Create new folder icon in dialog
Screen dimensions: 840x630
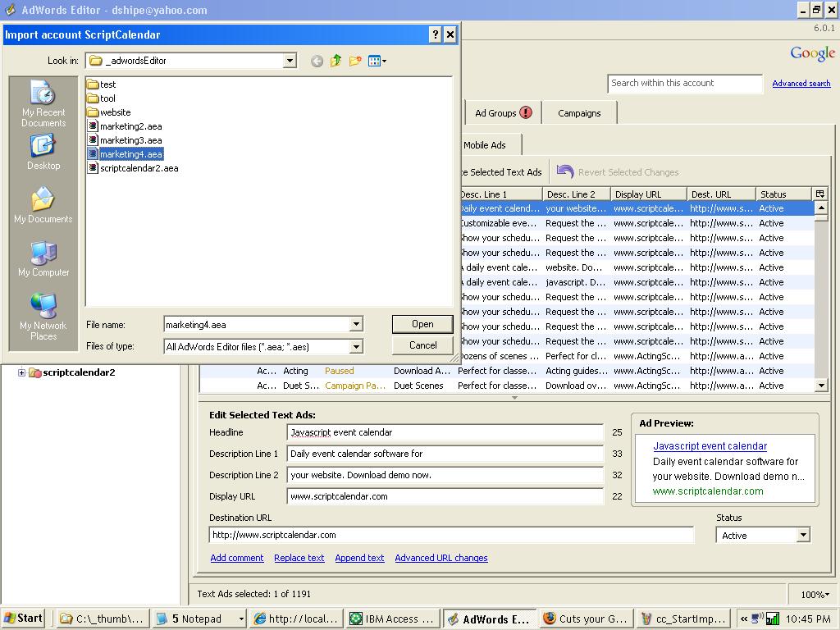pyautogui.click(x=355, y=61)
